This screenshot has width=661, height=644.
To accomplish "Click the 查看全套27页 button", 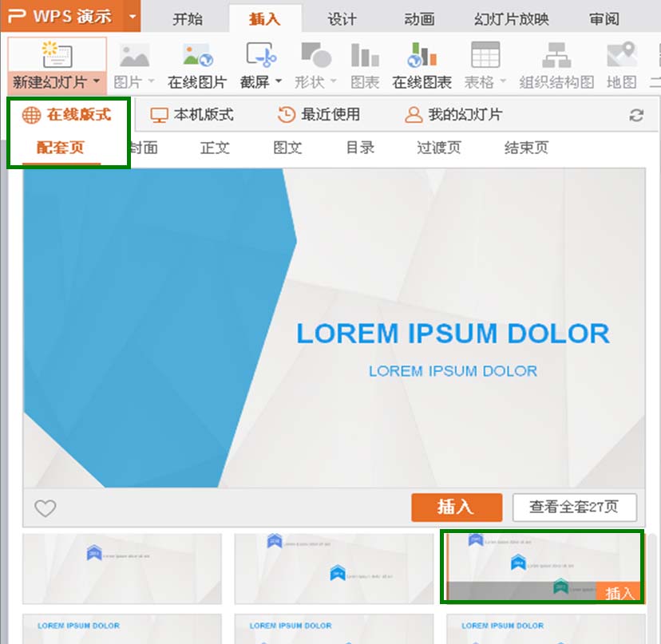I will [x=574, y=507].
